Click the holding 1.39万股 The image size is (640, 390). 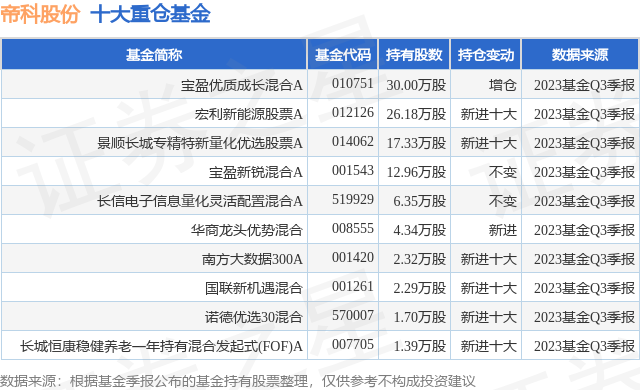pyautogui.click(x=420, y=346)
